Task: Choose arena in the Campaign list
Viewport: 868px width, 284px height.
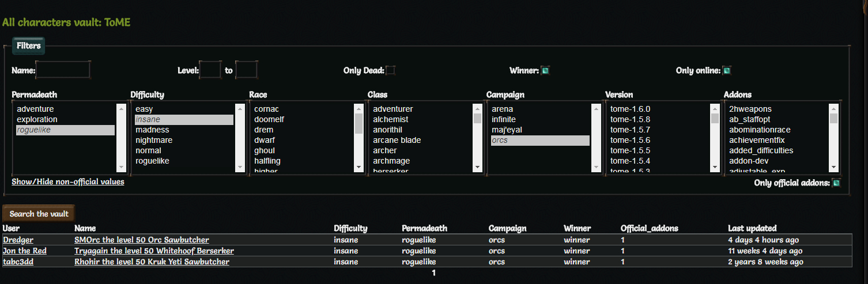Action: (502, 109)
